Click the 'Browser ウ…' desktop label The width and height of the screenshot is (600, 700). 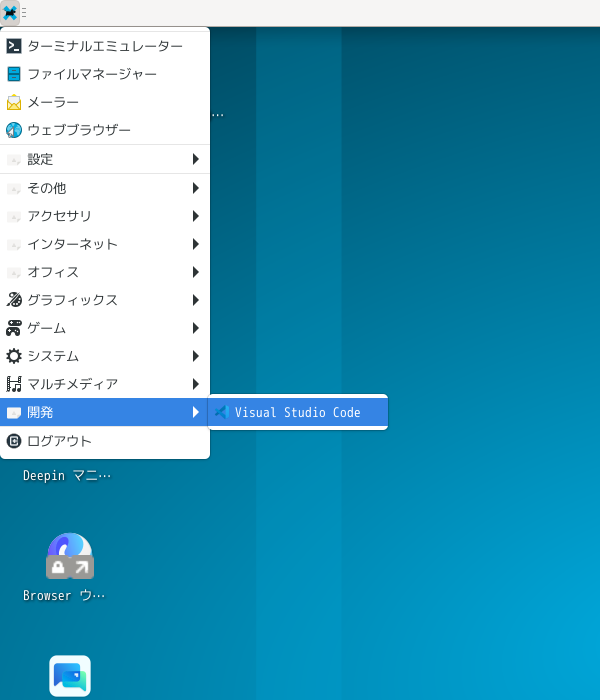(64, 596)
